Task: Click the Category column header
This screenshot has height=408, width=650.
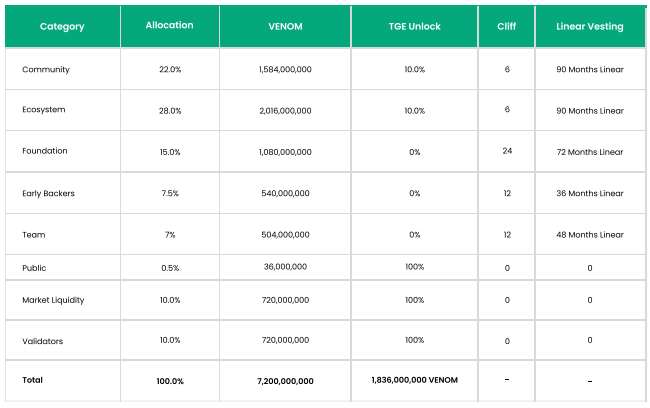Action: pyautogui.click(x=62, y=27)
